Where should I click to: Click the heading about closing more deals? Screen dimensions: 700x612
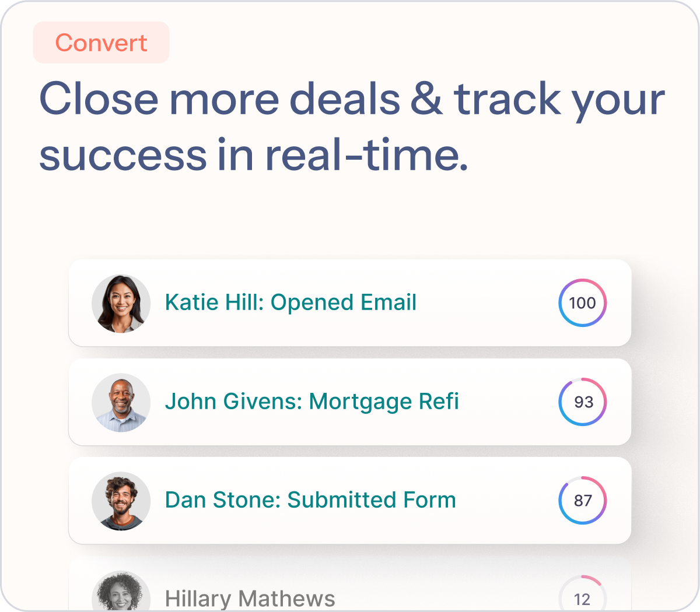(x=352, y=126)
